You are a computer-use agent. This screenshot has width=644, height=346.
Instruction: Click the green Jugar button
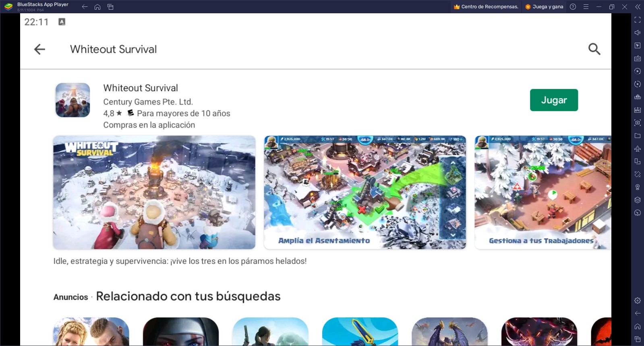point(554,100)
